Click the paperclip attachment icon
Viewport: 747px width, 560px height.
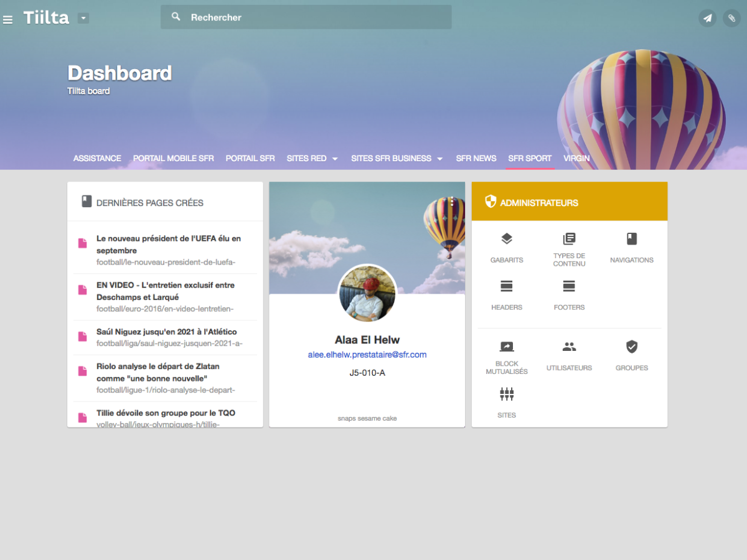(731, 18)
